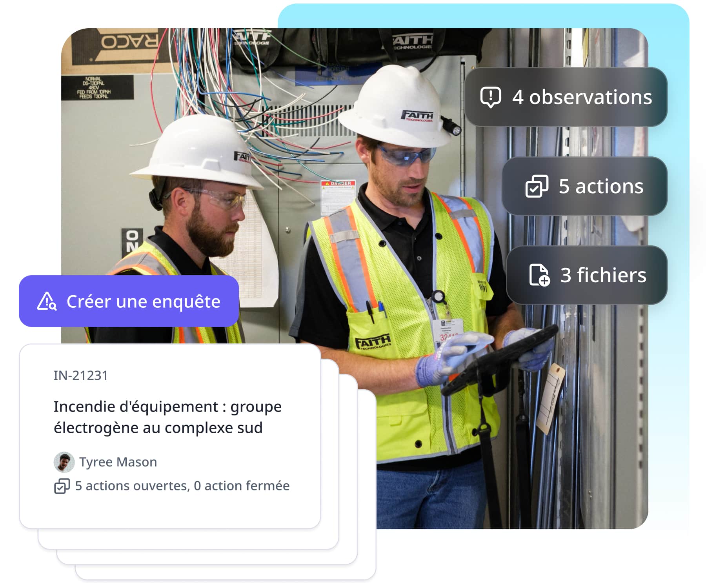The image size is (706, 588).
Task: Click the name Tyree Mason
Action: pos(118,462)
